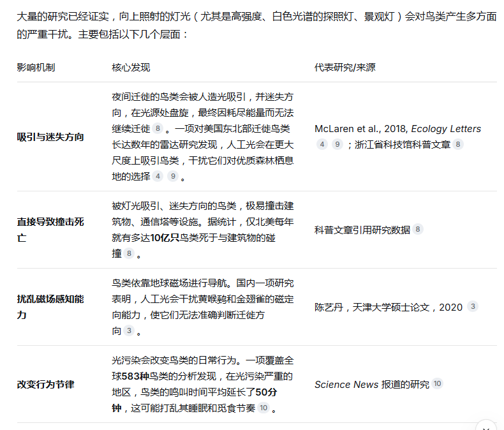This screenshot has width=504, height=430.
Task: Click citation 3 after '判断迁徙方向'
Action: 129,330
